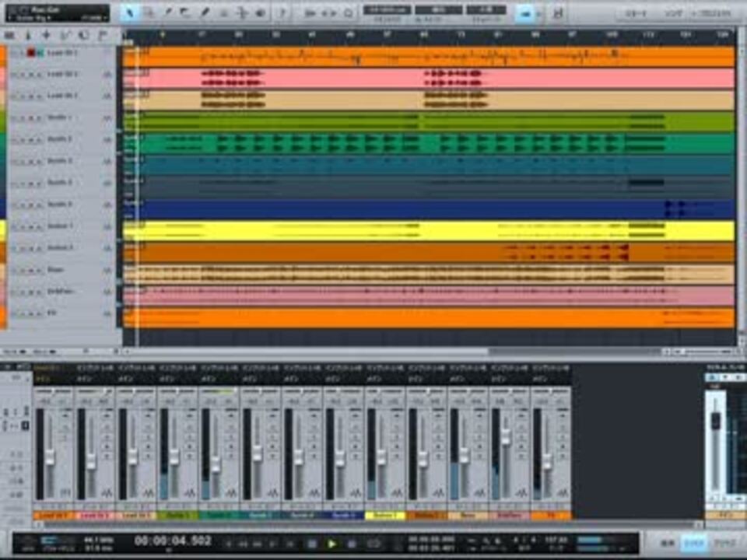The width and height of the screenshot is (747, 560).
Task: Select the Arrow tool in the toolbar
Action: (130, 13)
